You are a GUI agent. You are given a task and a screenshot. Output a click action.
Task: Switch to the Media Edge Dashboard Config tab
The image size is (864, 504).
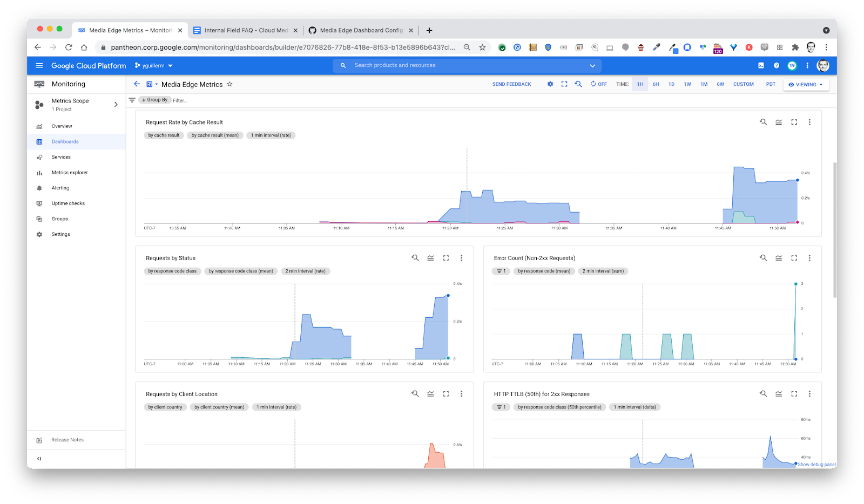click(361, 30)
